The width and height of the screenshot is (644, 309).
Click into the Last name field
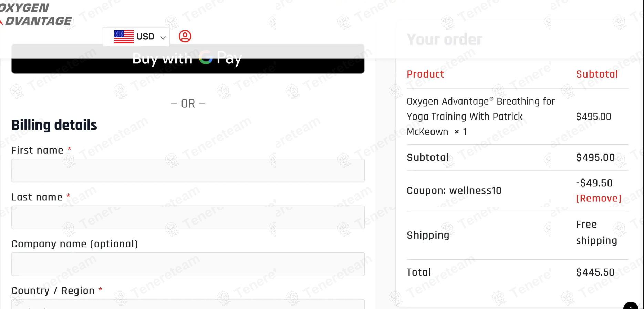click(x=188, y=218)
